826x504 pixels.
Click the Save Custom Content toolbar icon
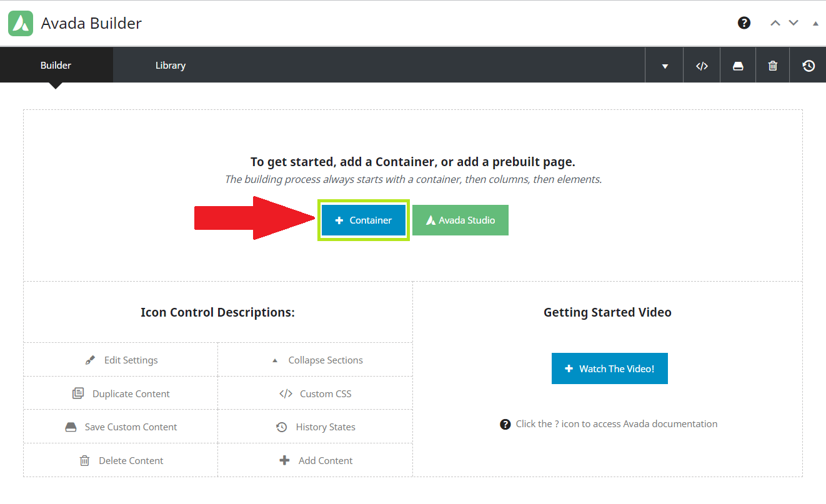[738, 66]
